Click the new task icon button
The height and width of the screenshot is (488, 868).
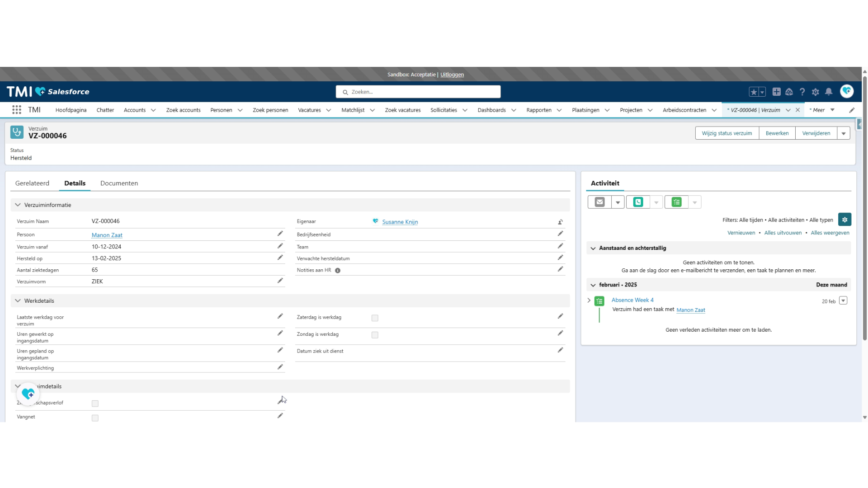point(676,202)
